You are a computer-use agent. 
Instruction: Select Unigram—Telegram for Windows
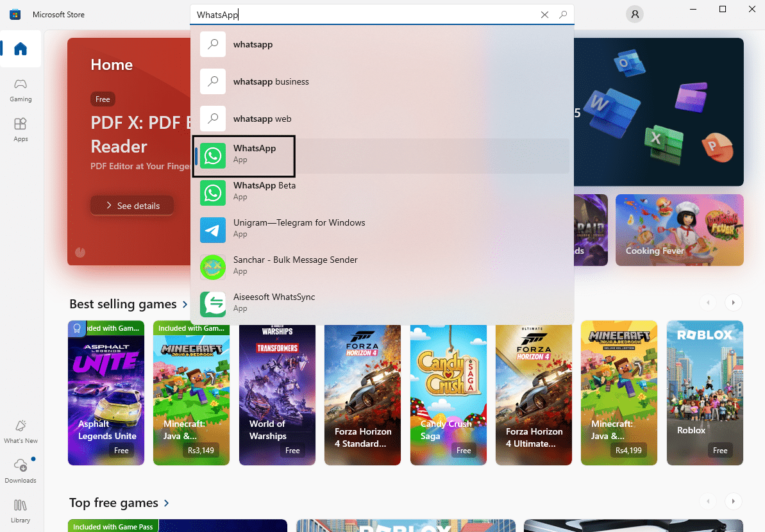[x=299, y=229]
